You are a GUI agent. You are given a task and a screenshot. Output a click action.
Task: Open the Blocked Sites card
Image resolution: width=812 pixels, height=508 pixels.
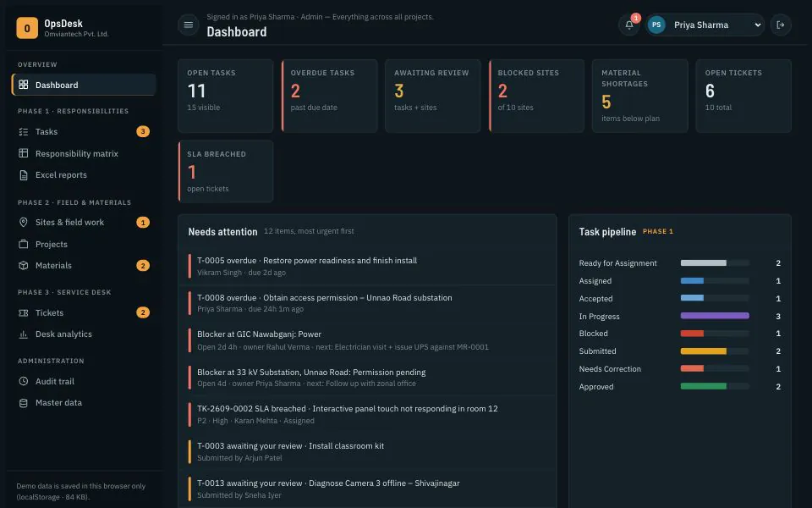pos(536,96)
